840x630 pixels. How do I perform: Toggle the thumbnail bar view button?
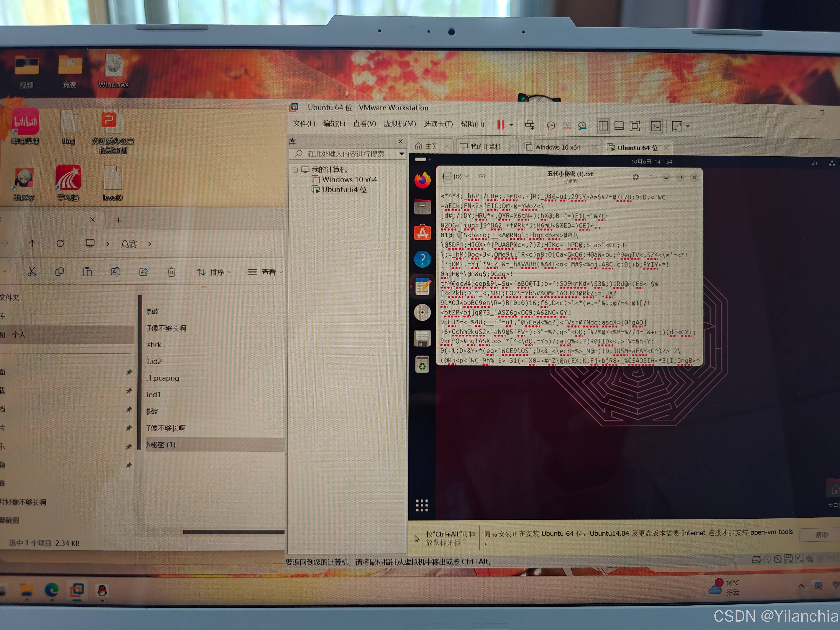(x=619, y=126)
